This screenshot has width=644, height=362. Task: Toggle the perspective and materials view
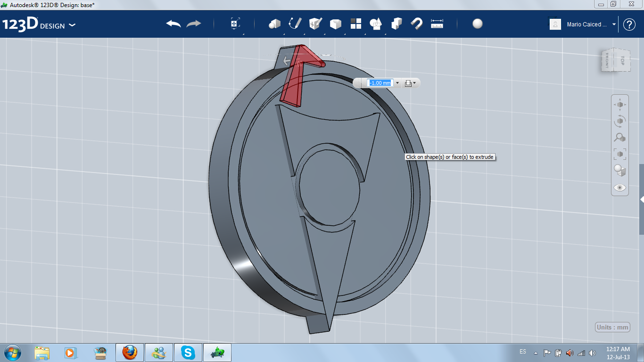[620, 171]
